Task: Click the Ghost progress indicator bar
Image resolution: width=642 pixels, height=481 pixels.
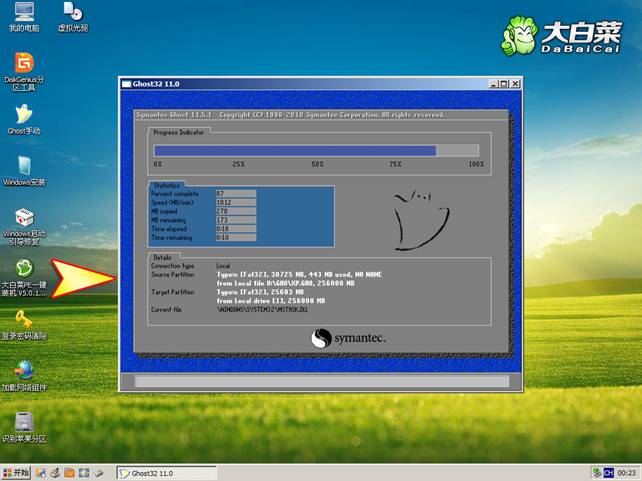Action: tap(318, 150)
